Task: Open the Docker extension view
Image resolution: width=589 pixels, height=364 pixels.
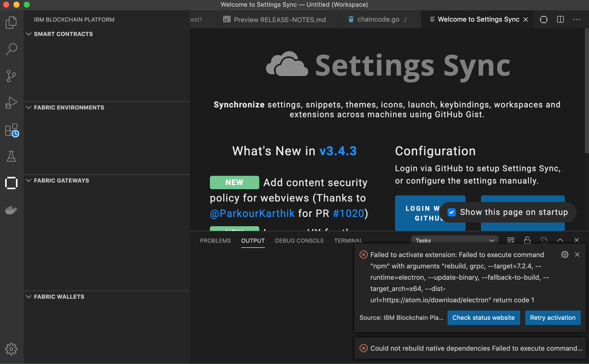Action: click(11, 210)
